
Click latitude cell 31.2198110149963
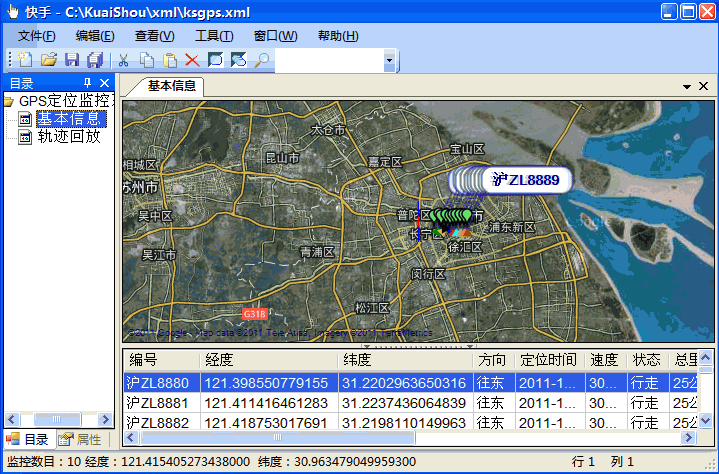tap(404, 422)
